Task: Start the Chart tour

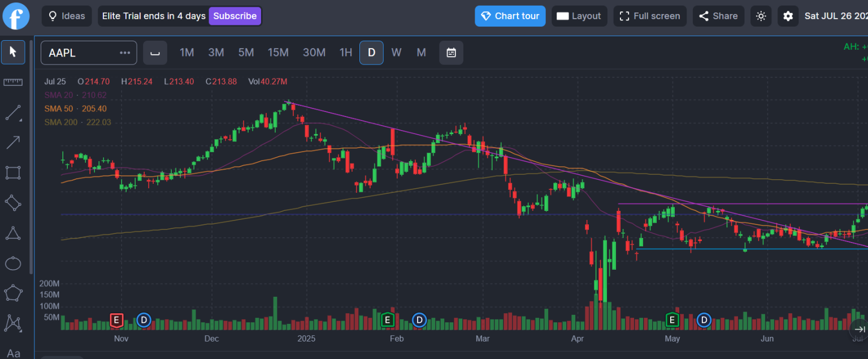Action: pos(510,16)
